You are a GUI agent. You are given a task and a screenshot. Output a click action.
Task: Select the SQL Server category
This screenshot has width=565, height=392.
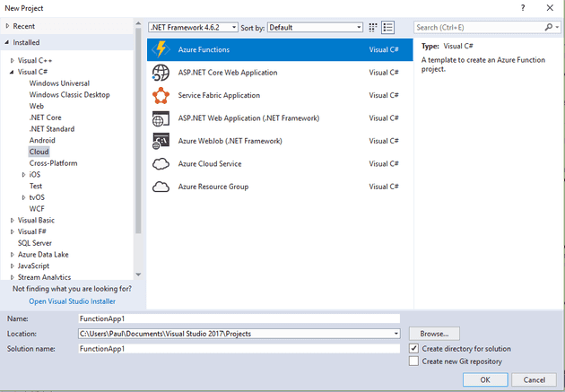(x=35, y=243)
